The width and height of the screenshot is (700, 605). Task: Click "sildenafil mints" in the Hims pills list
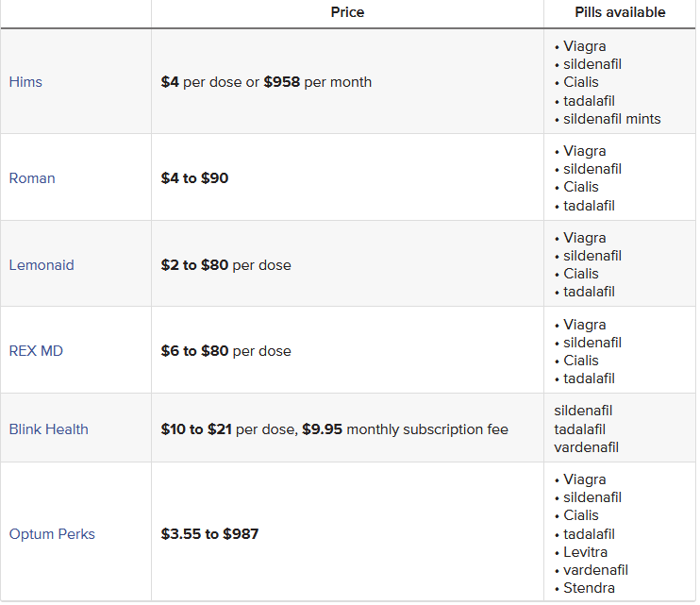pos(612,119)
